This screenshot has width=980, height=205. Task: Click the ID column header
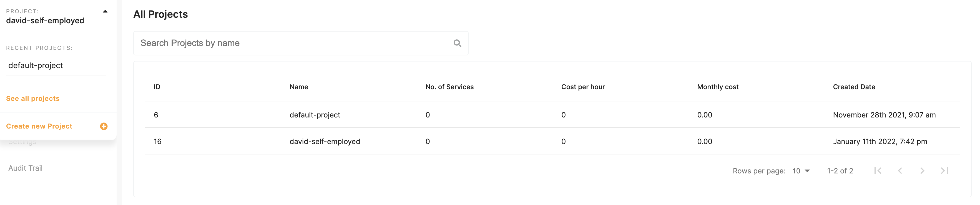tap(157, 87)
